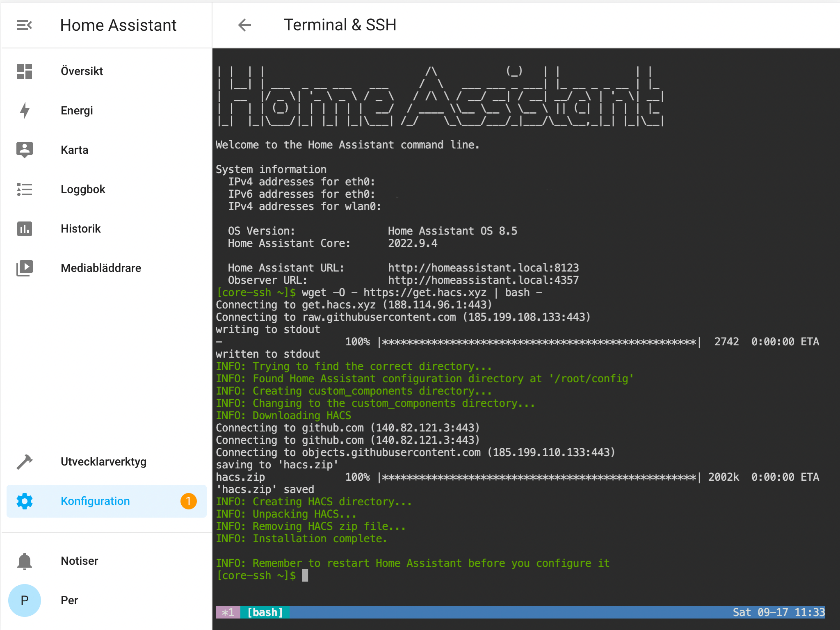Click the Konfiguration gear icon

(25, 501)
